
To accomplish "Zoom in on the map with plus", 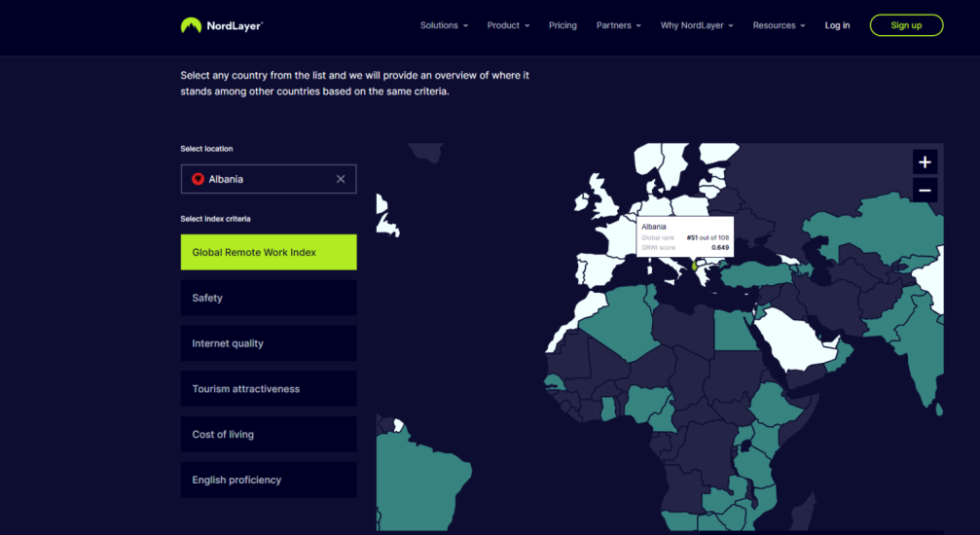I will [925, 162].
